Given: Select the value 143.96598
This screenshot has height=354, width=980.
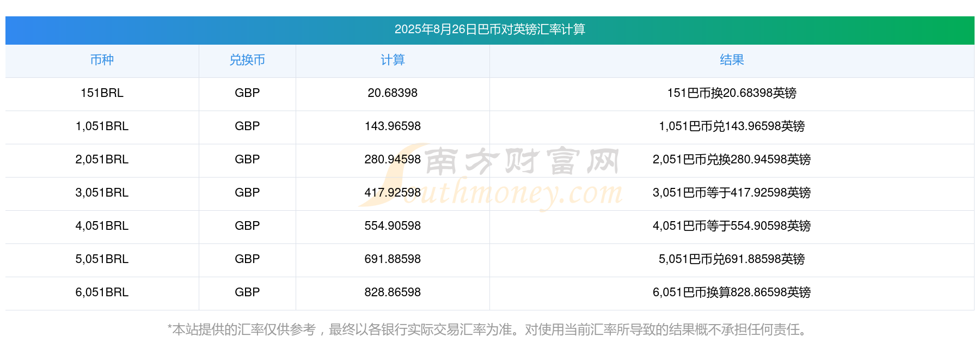Looking at the screenshot, I should tap(393, 126).
